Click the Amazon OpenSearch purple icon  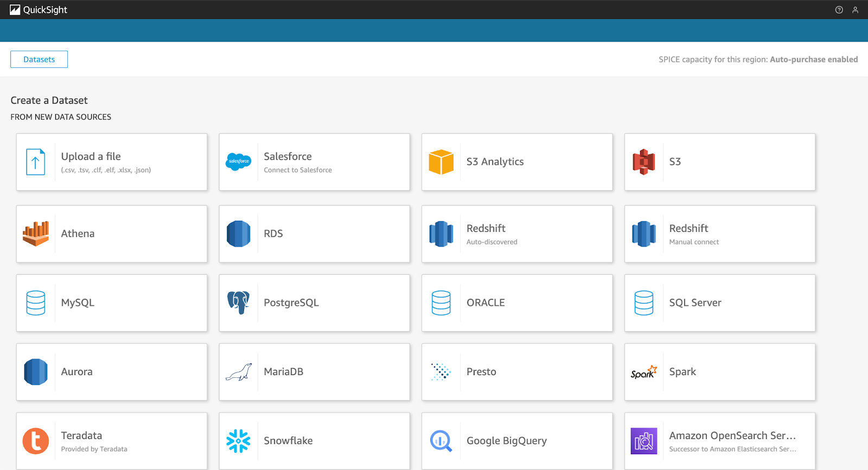click(644, 441)
